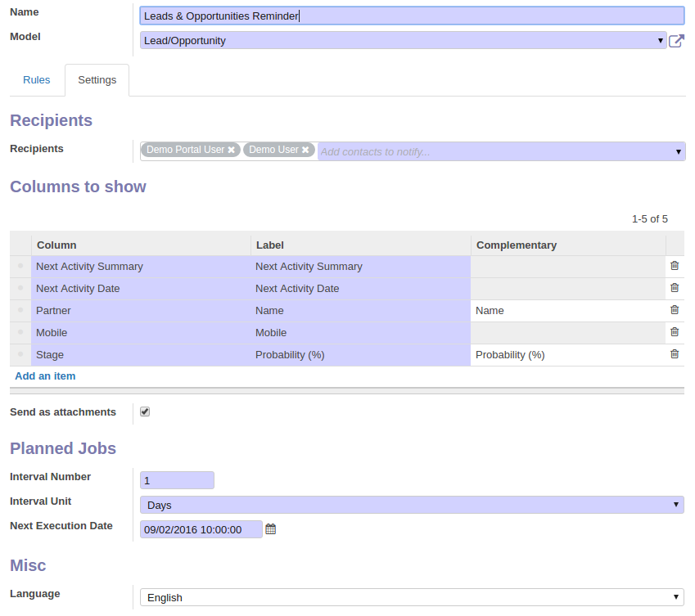Select Next Activity Date label cell
The image size is (695, 616).
[361, 289]
